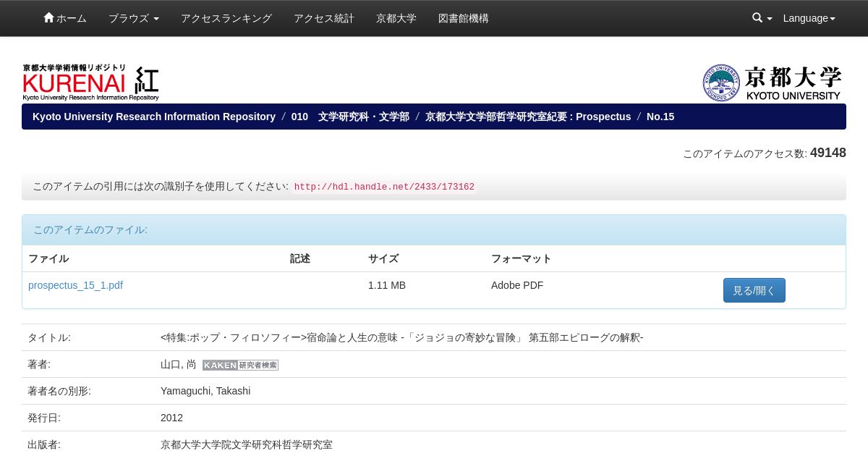868x456 pixels.
Task: Click the title text 宿命論と人生の意味
Action: [x=352, y=337]
